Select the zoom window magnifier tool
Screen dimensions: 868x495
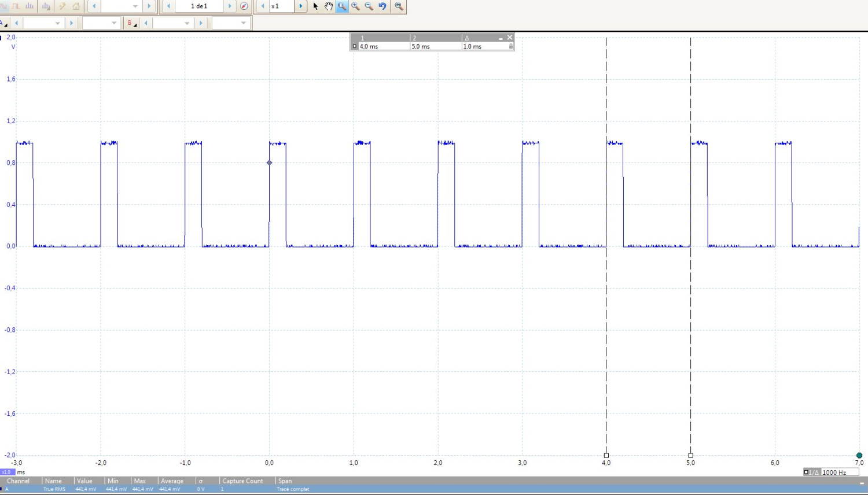pos(342,6)
